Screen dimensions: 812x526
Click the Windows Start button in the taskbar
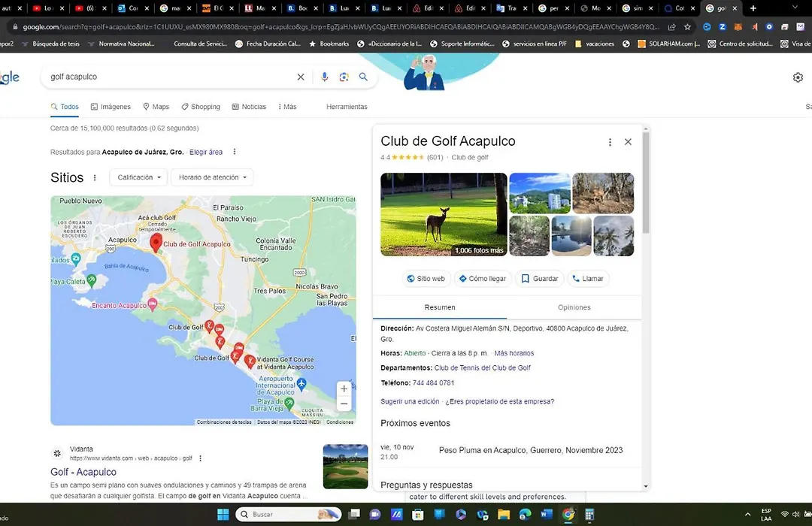pyautogui.click(x=223, y=515)
